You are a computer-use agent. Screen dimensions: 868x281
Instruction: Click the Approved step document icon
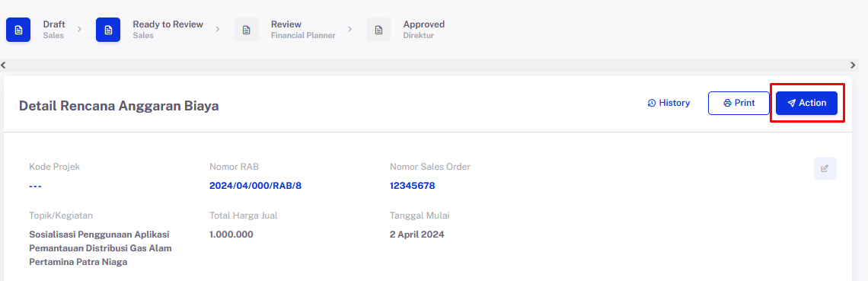point(378,30)
